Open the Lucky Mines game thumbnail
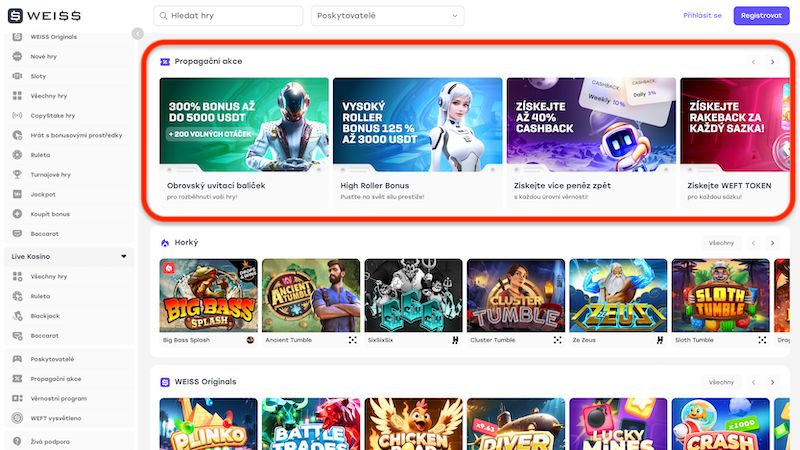 click(x=618, y=424)
